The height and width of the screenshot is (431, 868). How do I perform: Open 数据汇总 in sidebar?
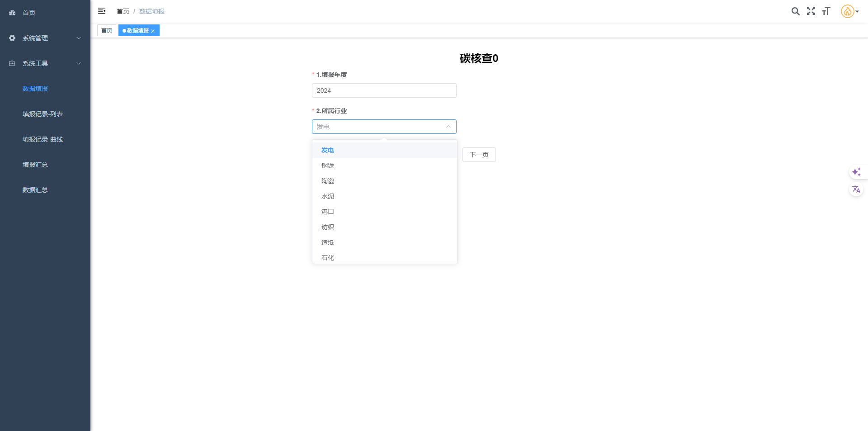45,190
